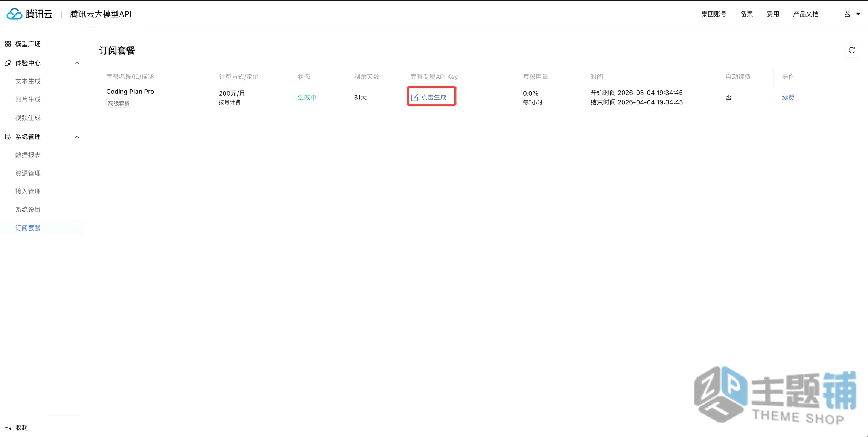
Task: Click the 套餐用量 column header
Action: (535, 77)
